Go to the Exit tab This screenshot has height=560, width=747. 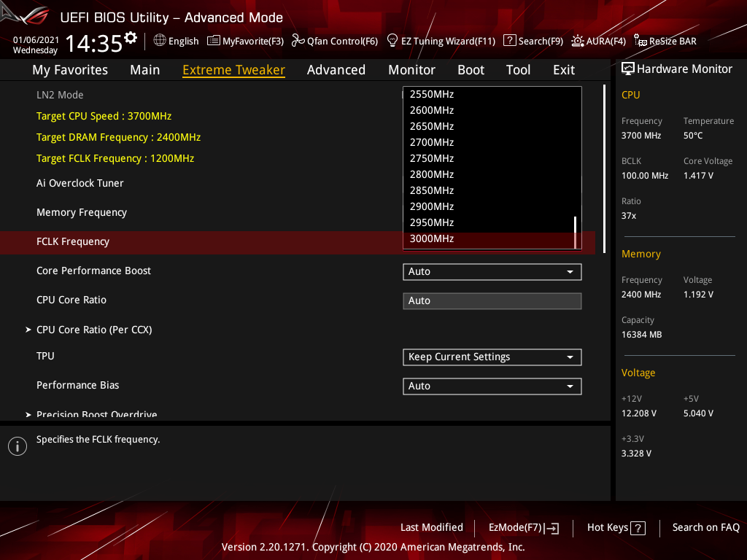(x=564, y=70)
